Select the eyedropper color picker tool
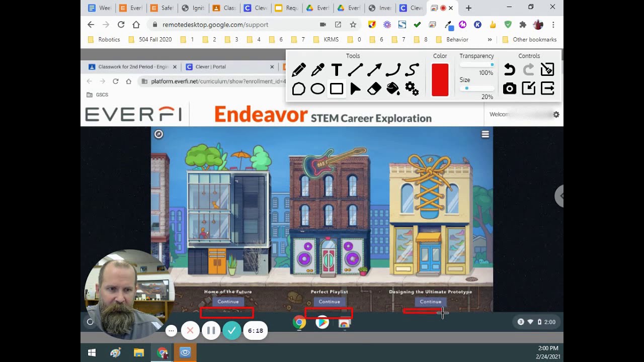The image size is (644, 362). pyautogui.click(x=317, y=69)
